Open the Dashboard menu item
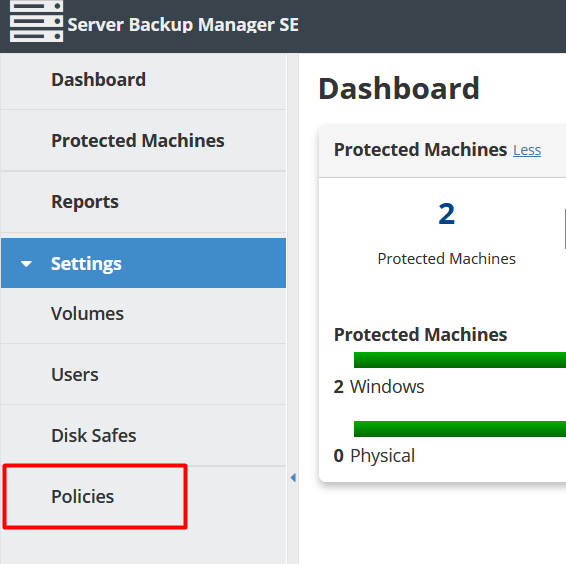 [x=143, y=80]
